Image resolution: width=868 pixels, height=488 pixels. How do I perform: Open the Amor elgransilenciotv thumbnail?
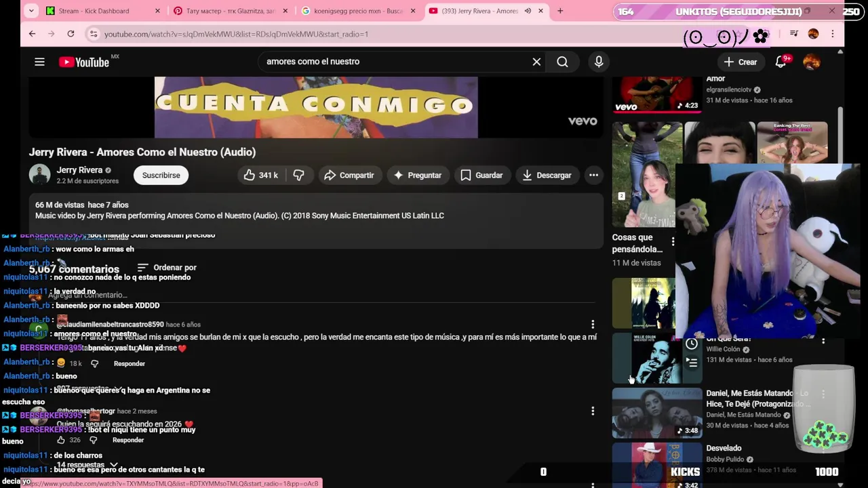tap(656, 94)
